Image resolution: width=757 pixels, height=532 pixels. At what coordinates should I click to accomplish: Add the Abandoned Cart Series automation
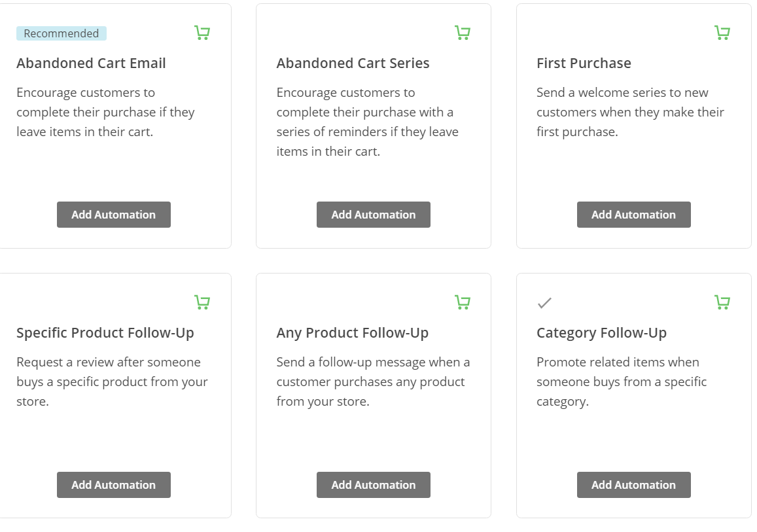coord(373,215)
